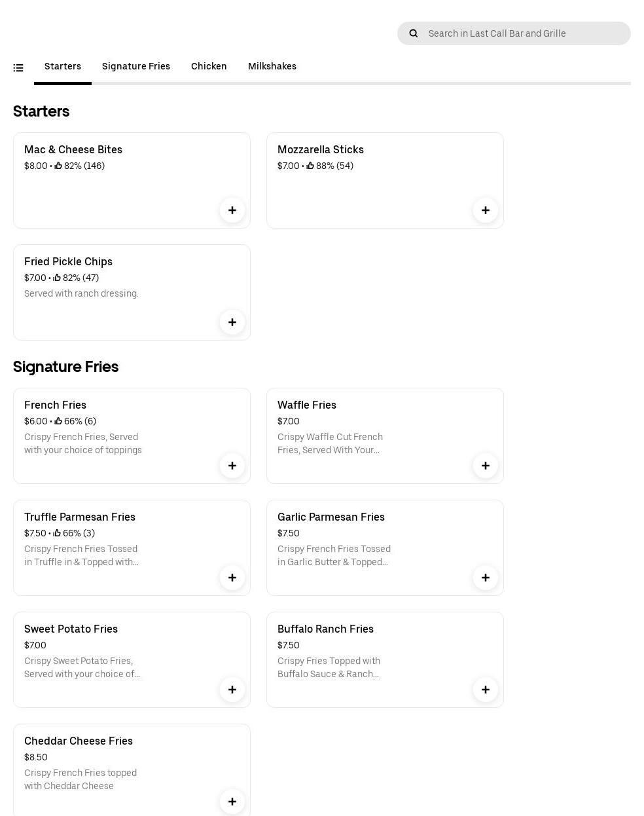
Task: Add Mac & Cheese Bites to cart
Action: 232,210
